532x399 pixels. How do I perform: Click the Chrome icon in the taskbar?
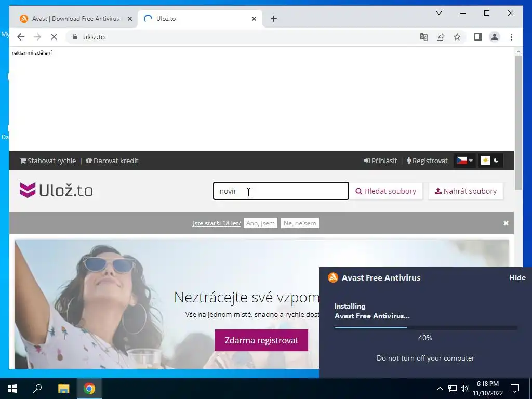pyautogui.click(x=89, y=389)
